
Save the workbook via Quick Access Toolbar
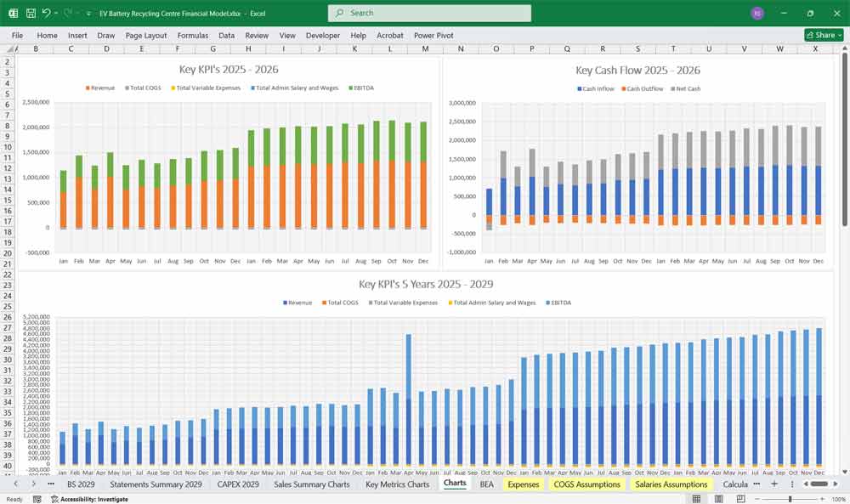click(31, 13)
